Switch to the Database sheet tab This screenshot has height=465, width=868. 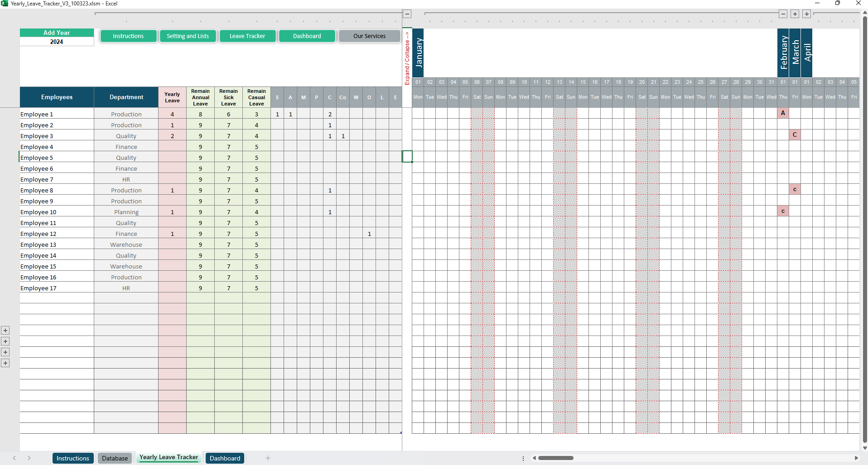click(115, 458)
